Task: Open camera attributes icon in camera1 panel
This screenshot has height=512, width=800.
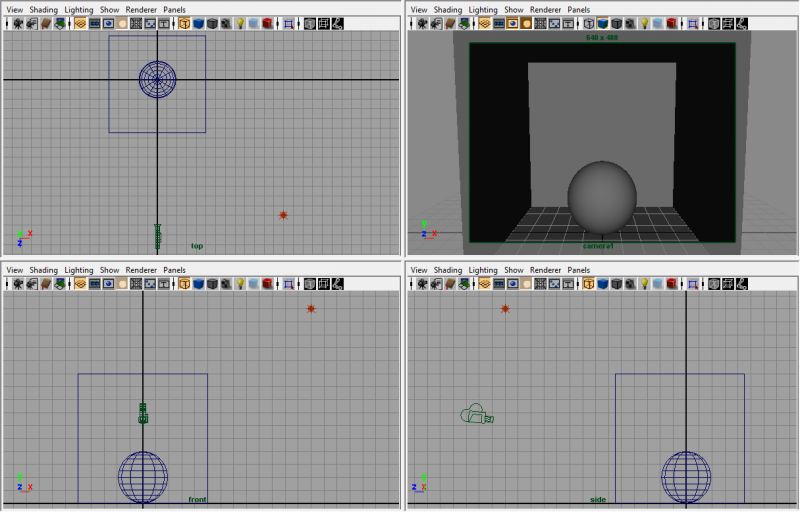Action: [x=438, y=23]
